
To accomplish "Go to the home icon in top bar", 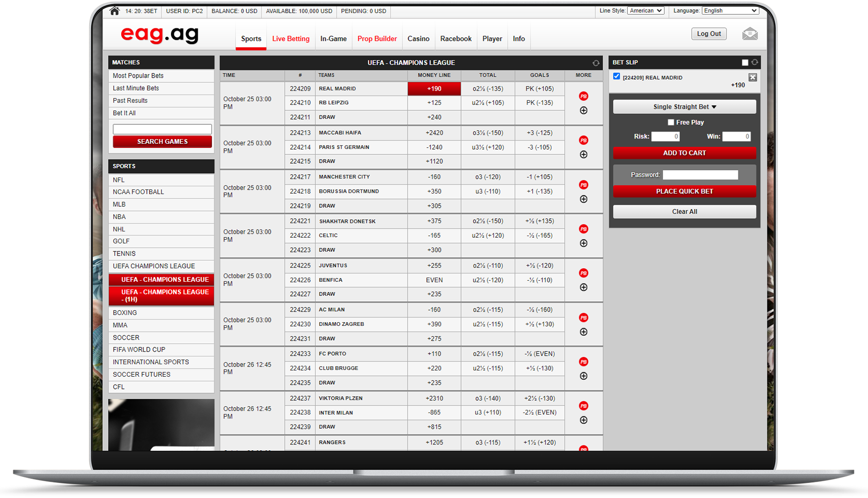I will point(114,11).
